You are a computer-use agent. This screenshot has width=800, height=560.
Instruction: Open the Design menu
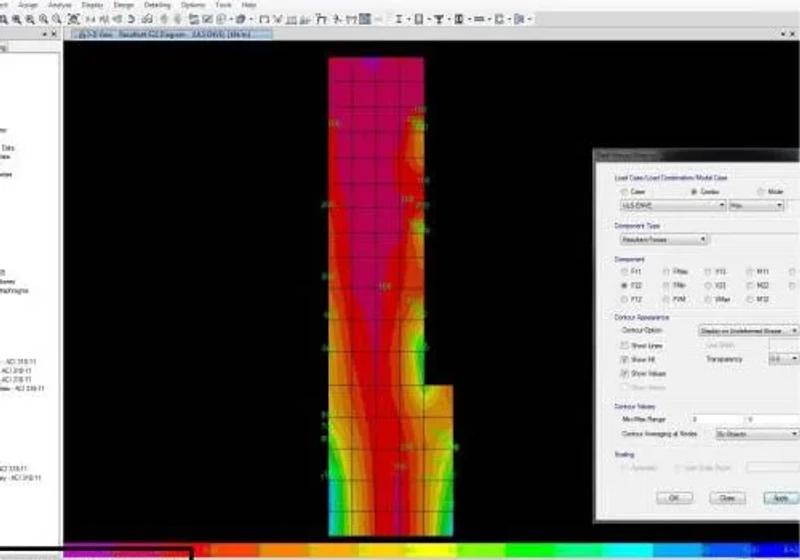coord(123,5)
